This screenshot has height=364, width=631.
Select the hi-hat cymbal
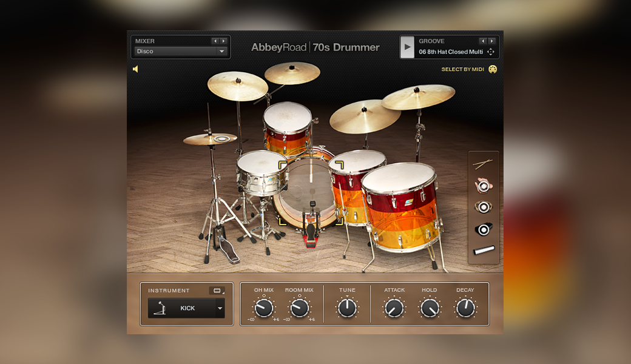click(x=210, y=139)
